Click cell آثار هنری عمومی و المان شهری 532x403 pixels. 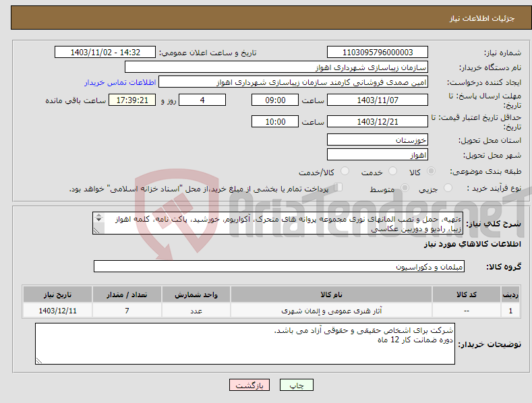pos(331,311)
